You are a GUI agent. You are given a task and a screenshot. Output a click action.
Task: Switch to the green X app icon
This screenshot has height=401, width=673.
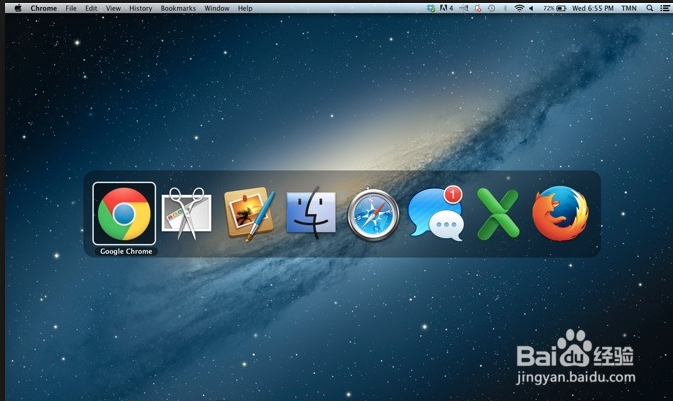point(498,213)
